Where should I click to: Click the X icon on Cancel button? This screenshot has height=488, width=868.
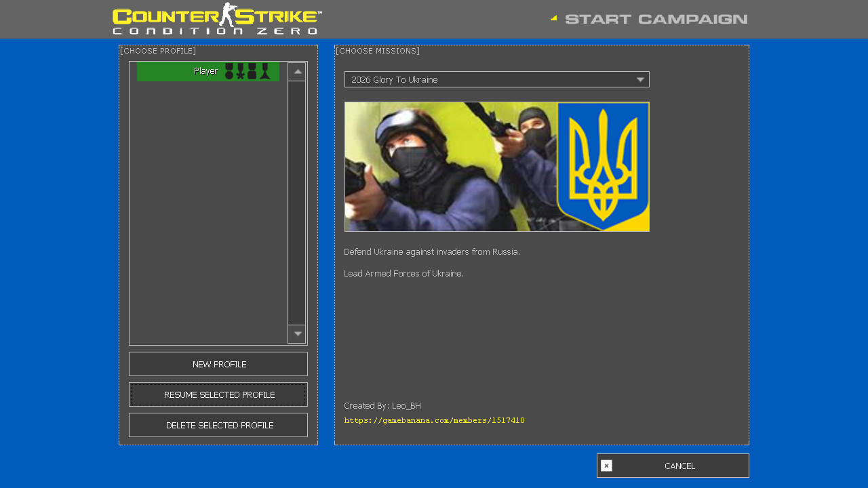click(x=606, y=466)
